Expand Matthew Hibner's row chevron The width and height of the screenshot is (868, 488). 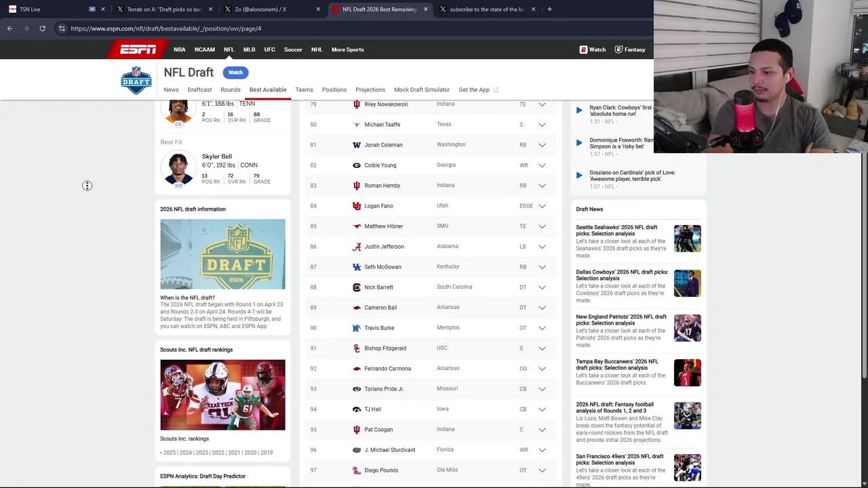tap(542, 226)
